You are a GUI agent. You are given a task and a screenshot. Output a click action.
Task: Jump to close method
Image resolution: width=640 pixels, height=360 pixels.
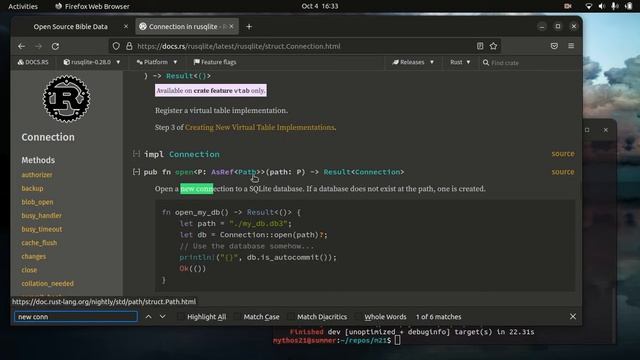click(29, 270)
